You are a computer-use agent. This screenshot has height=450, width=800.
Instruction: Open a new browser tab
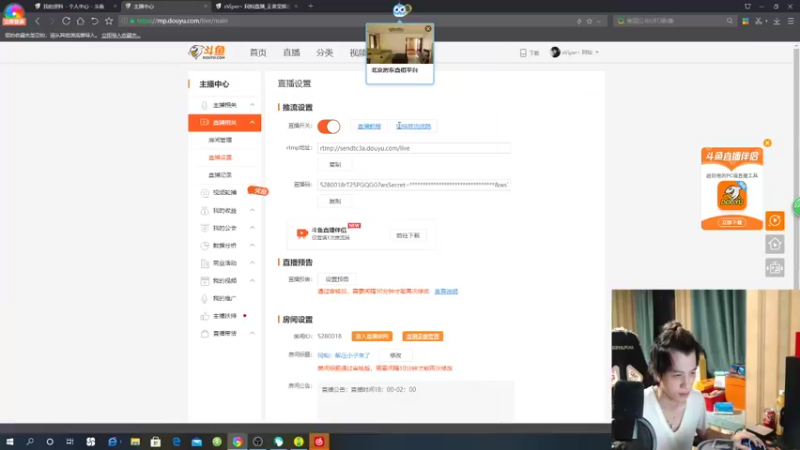click(310, 6)
